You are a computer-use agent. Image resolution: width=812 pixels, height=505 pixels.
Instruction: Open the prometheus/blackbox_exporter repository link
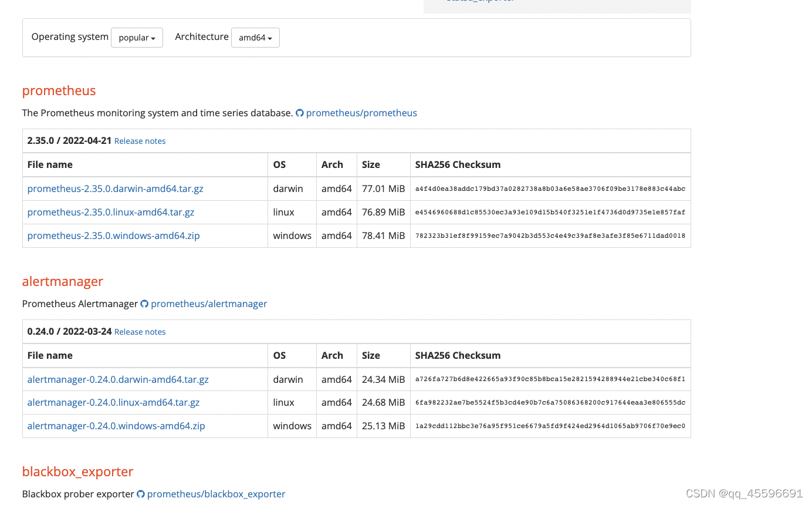coord(216,494)
